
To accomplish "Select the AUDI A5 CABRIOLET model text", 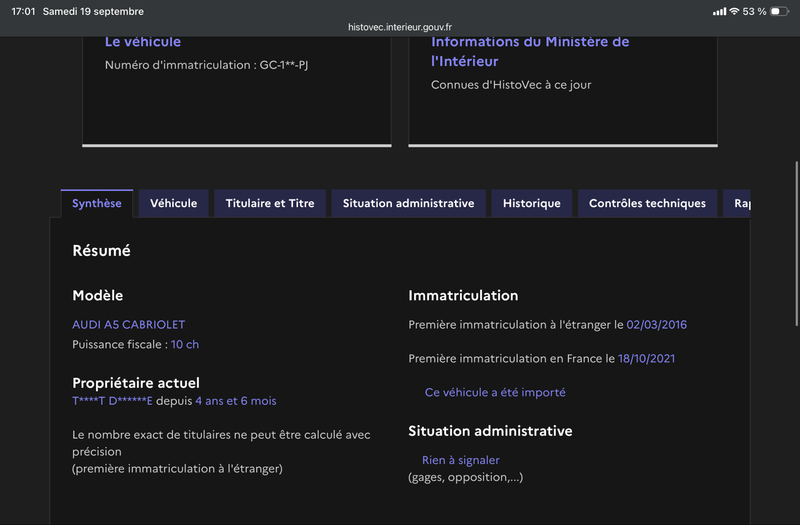I will (129, 324).
